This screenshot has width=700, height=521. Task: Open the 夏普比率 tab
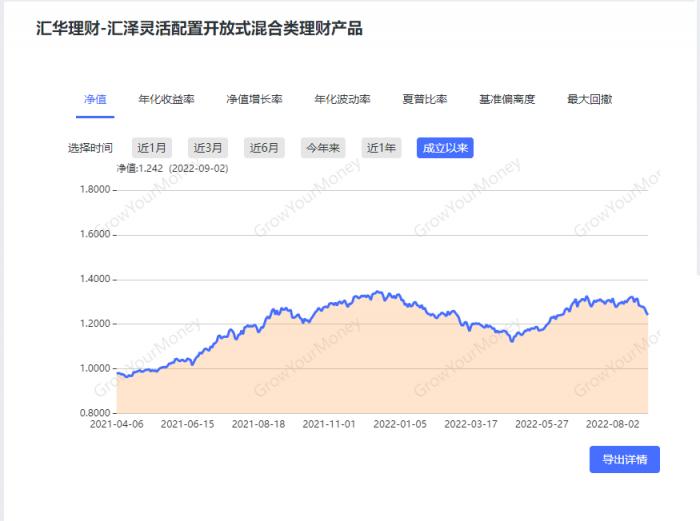pos(425,99)
